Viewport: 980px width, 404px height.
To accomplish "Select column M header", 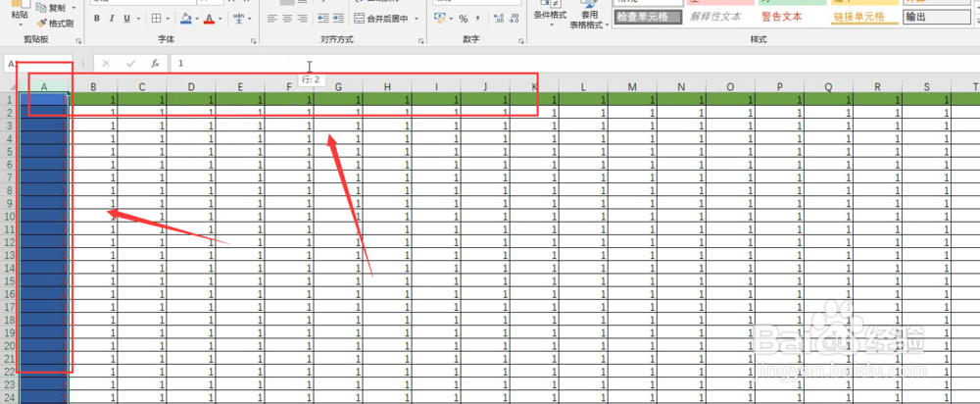I will 632,87.
